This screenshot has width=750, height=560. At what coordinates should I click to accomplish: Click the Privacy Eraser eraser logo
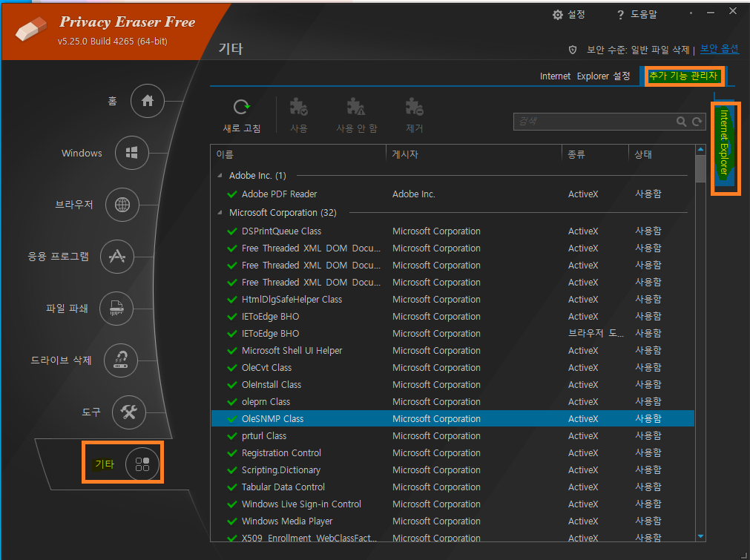click(x=31, y=29)
